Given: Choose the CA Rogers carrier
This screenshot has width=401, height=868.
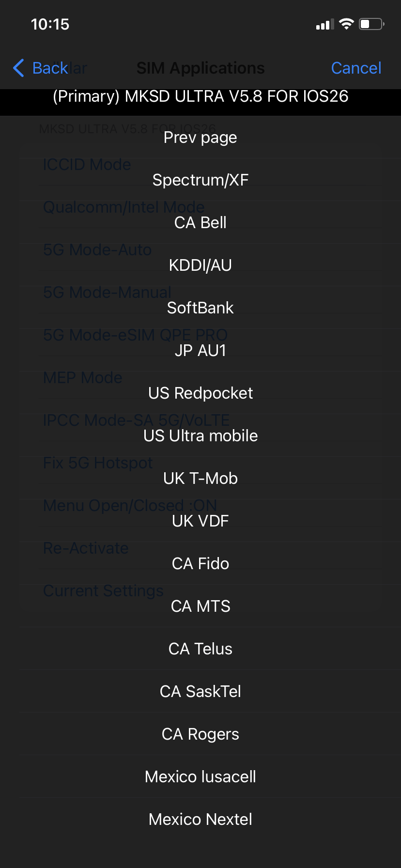Looking at the screenshot, I should (x=200, y=734).
